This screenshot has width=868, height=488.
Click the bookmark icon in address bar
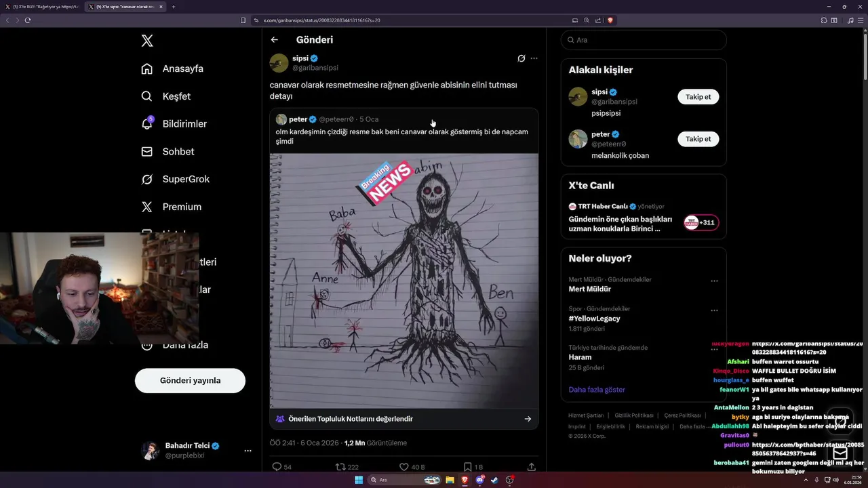point(243,20)
